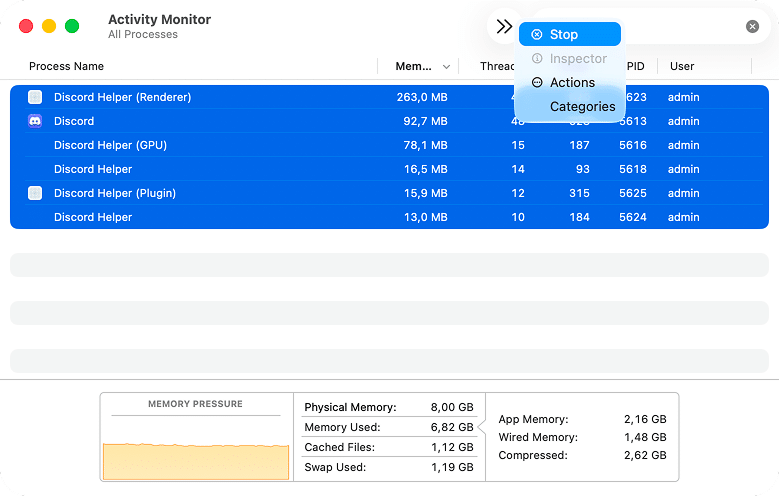Close the window with red button

[x=26, y=26]
